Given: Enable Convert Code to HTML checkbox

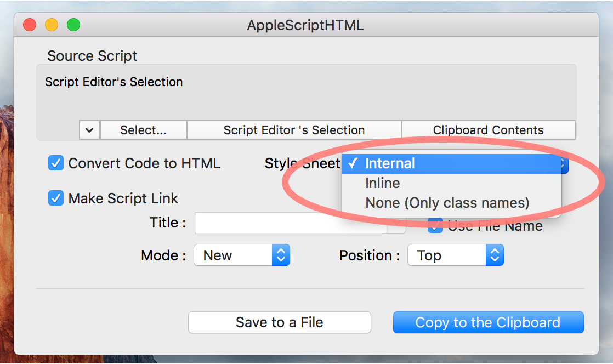Looking at the screenshot, I should coord(56,163).
